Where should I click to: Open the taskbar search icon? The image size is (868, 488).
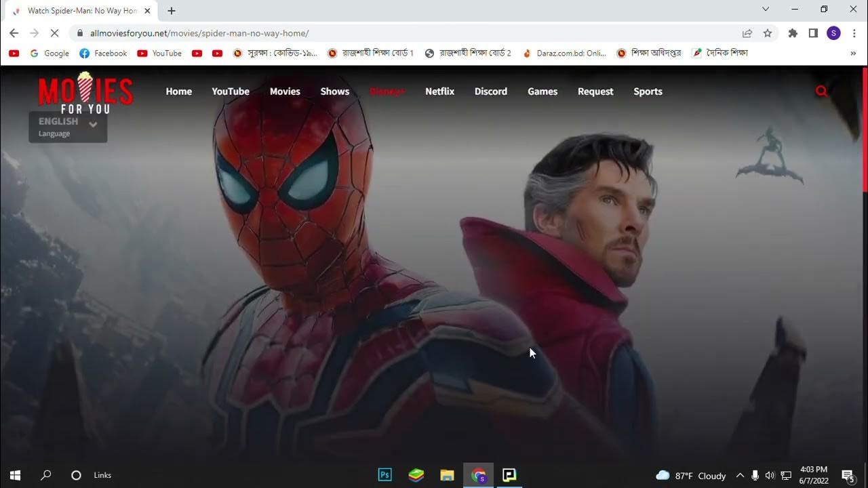(45, 475)
